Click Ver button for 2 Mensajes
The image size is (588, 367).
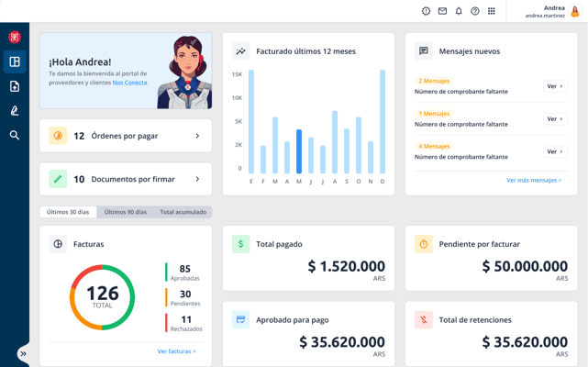point(555,86)
